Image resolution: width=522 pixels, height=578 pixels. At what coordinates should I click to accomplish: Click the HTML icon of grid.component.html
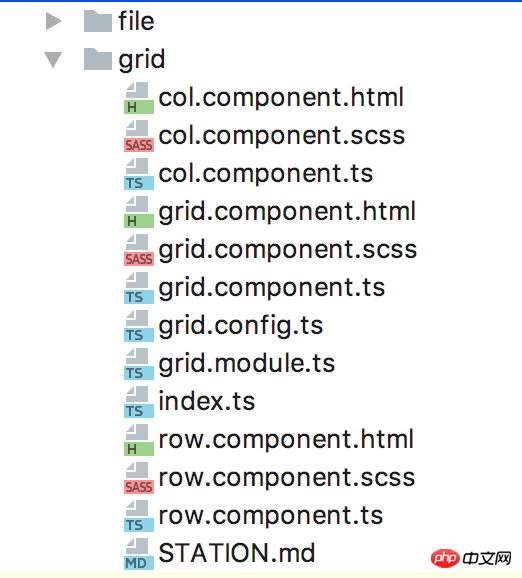pyautogui.click(x=139, y=212)
